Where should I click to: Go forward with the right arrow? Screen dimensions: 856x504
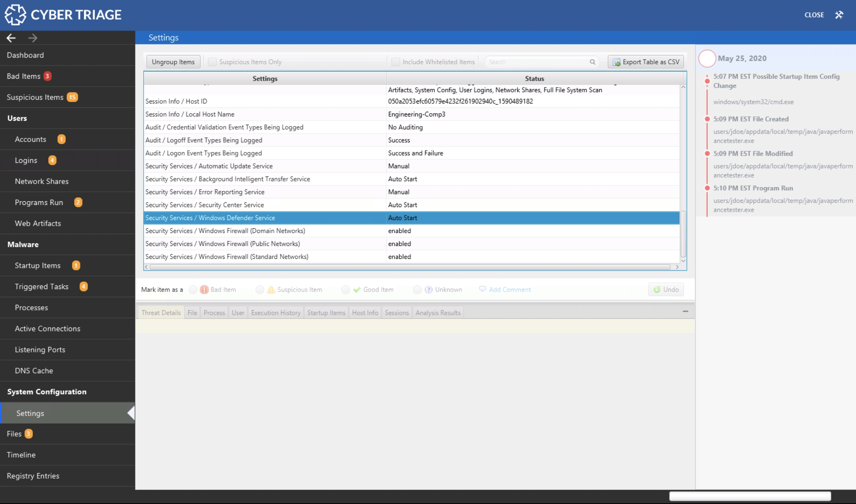coord(33,38)
